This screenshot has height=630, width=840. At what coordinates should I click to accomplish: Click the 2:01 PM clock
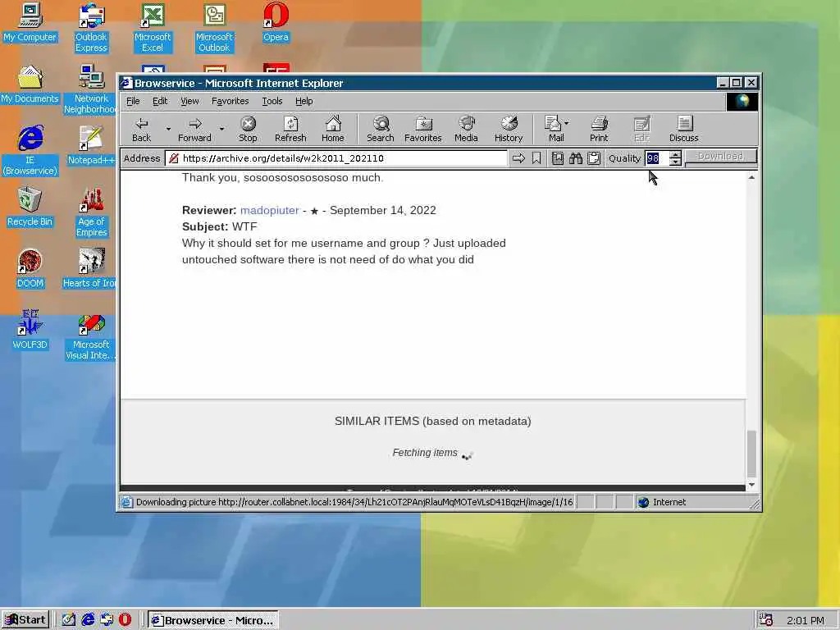click(806, 620)
